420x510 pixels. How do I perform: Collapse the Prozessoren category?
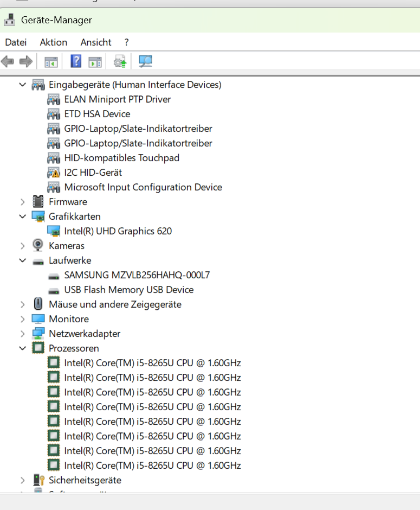pyautogui.click(x=22, y=348)
